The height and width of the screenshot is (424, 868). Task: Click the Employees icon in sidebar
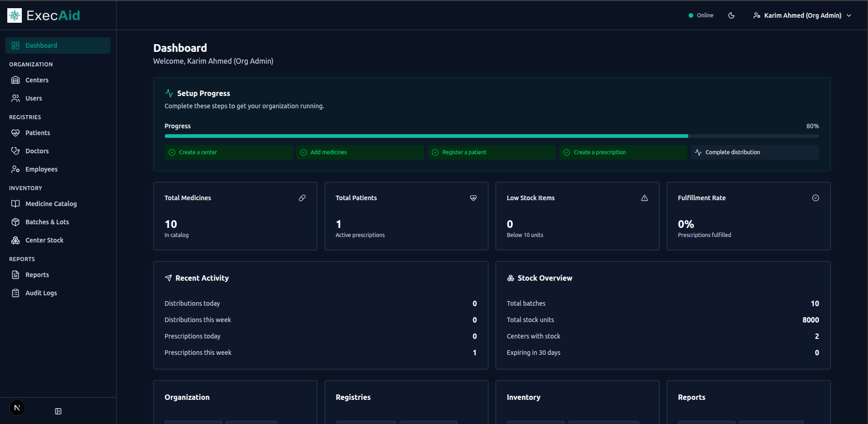pyautogui.click(x=15, y=169)
